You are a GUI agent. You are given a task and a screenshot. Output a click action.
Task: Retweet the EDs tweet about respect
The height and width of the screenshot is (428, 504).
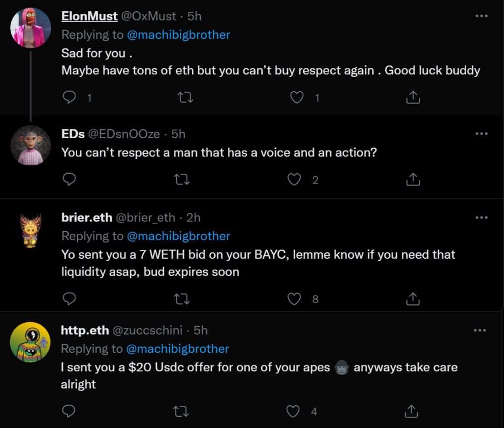click(x=182, y=180)
